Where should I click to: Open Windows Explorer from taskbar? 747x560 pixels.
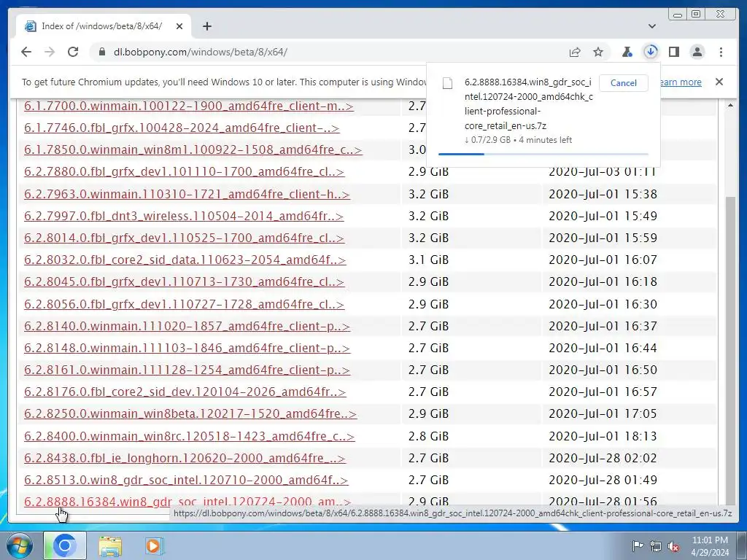tap(110, 546)
